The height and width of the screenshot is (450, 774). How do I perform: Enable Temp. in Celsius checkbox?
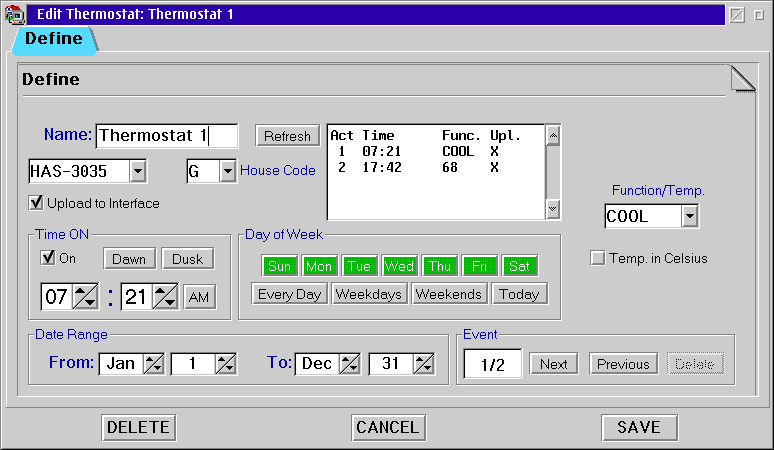pyautogui.click(x=597, y=258)
